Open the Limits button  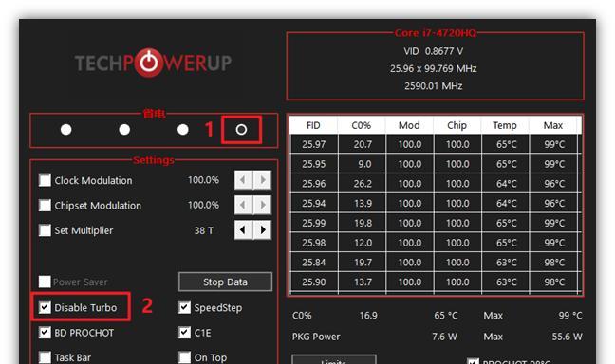pyautogui.click(x=334, y=359)
